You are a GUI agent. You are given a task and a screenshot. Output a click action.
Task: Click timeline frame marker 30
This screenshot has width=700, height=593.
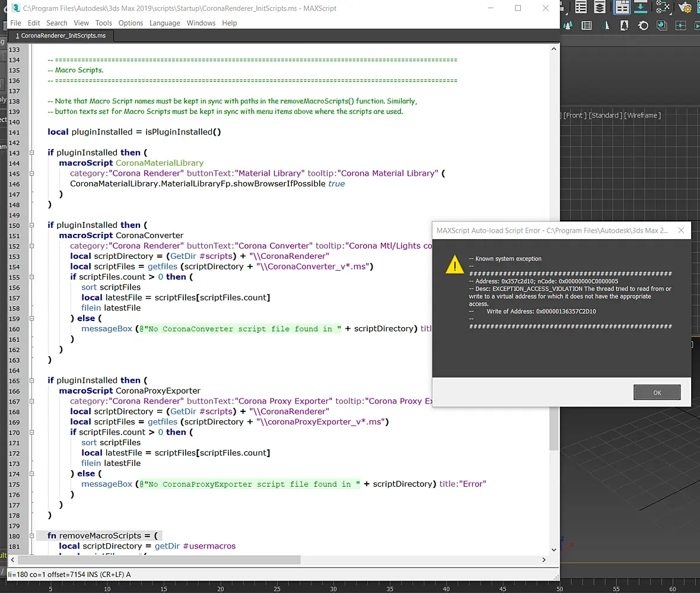pyautogui.click(x=333, y=589)
